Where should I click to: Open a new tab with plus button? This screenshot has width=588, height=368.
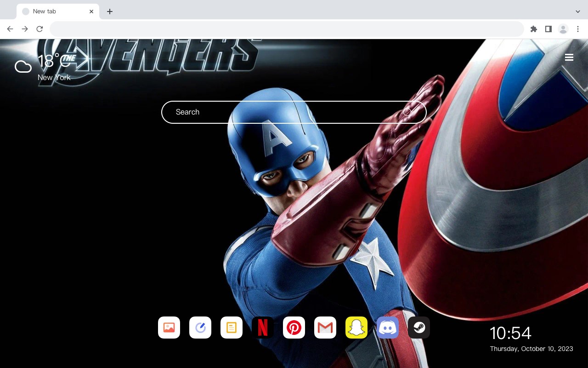(109, 11)
